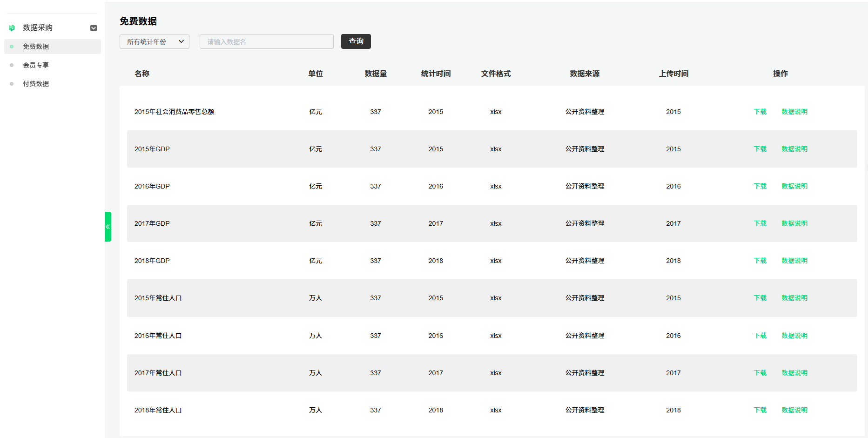
Task: Download the 2016年GDP file
Action: tap(760, 186)
